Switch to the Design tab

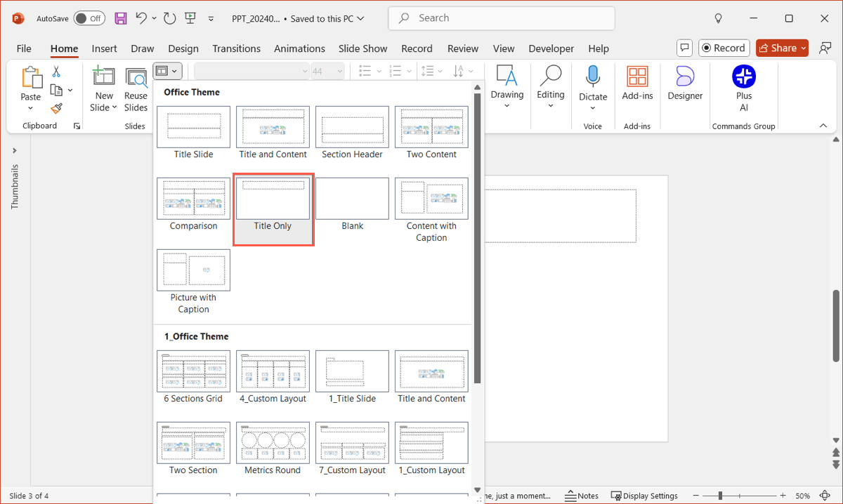[x=183, y=48]
